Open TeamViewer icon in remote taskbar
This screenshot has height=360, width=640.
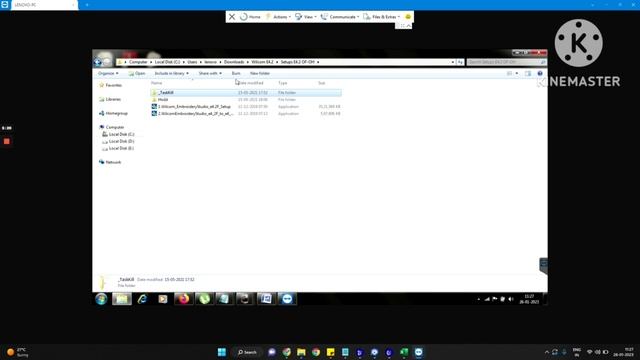point(287,299)
